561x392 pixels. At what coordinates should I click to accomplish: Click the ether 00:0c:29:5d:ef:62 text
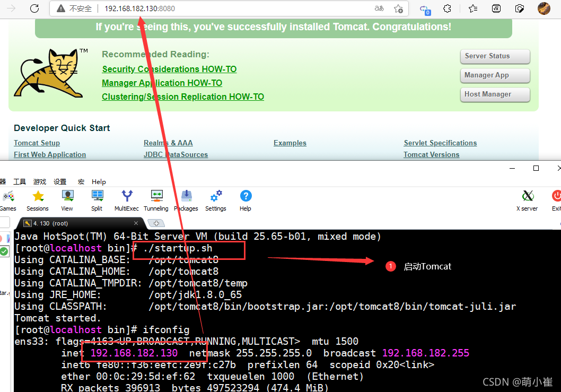[x=128, y=377]
